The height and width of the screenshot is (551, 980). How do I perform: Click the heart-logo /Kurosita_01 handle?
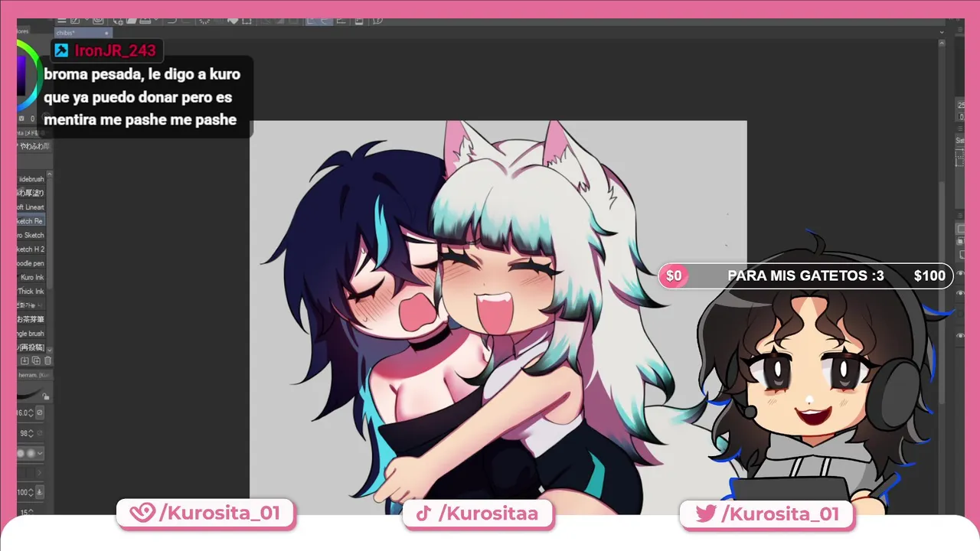pos(205,513)
